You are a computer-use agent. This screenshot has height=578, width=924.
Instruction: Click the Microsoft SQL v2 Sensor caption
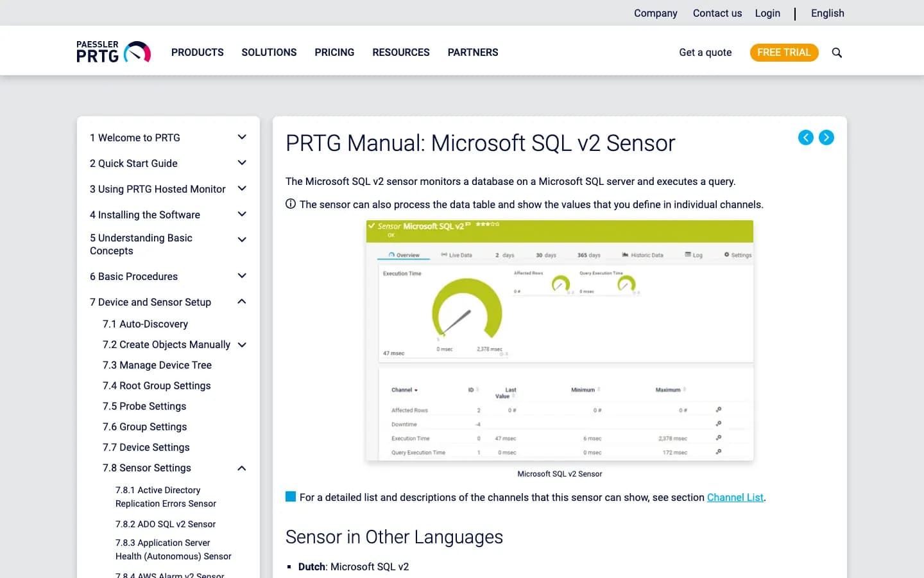click(x=560, y=474)
